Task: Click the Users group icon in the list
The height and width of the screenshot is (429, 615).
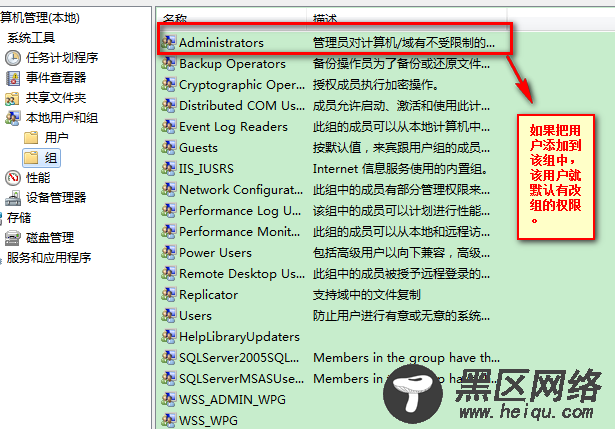Action: coord(169,315)
